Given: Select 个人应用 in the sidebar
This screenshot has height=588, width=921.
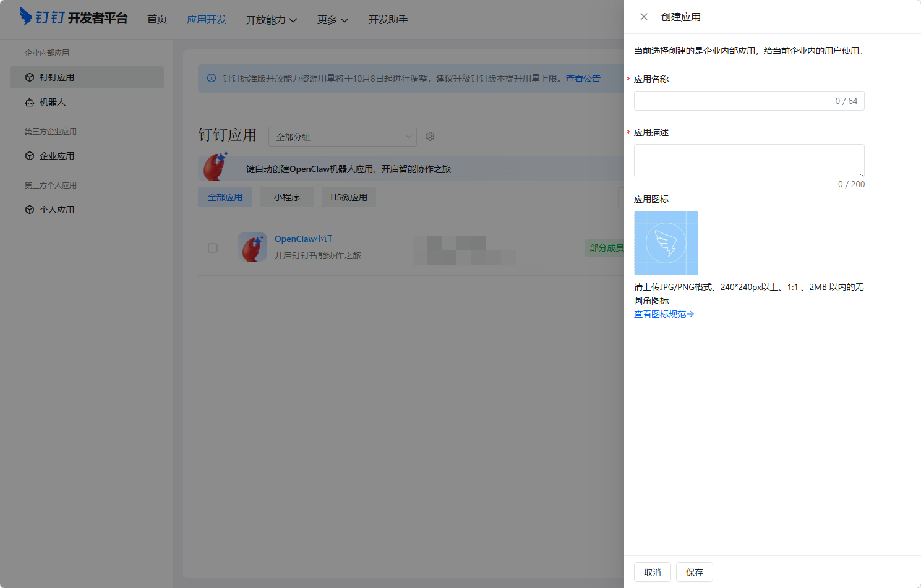Looking at the screenshot, I should click(x=87, y=210).
